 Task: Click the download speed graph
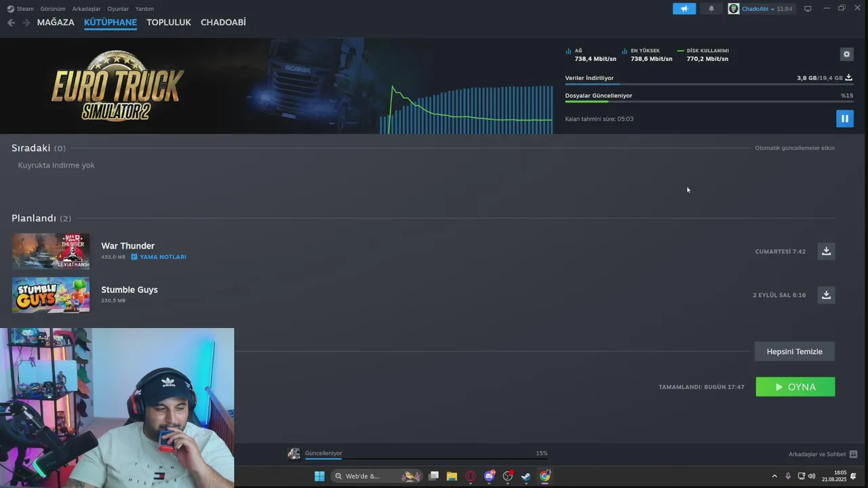coord(467,108)
